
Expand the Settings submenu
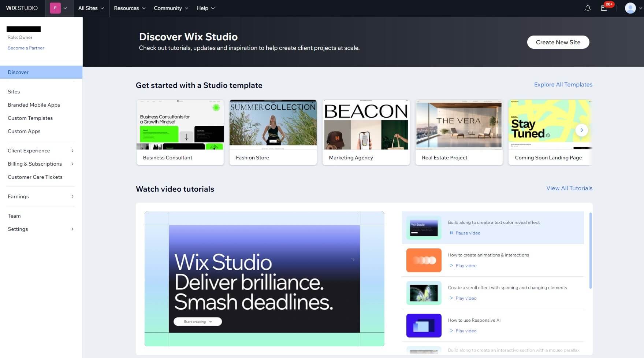point(41,229)
